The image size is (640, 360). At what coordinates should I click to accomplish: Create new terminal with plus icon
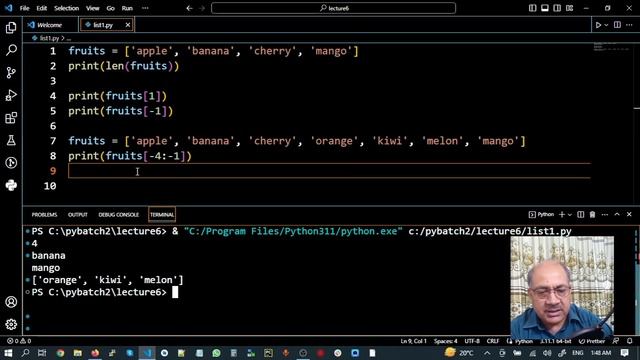pyautogui.click(x=562, y=214)
